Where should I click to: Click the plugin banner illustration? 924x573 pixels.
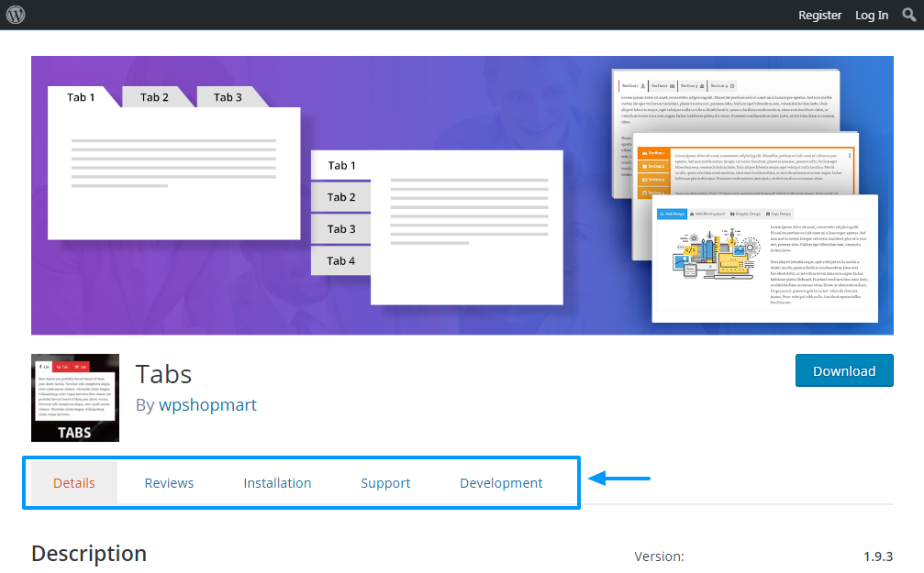tap(462, 195)
